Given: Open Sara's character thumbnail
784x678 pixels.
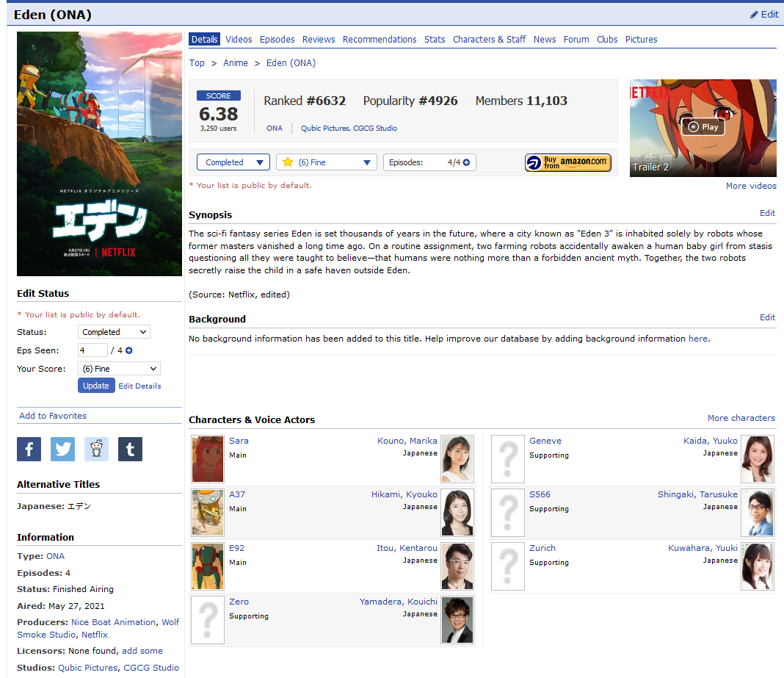Looking at the screenshot, I should [x=207, y=459].
